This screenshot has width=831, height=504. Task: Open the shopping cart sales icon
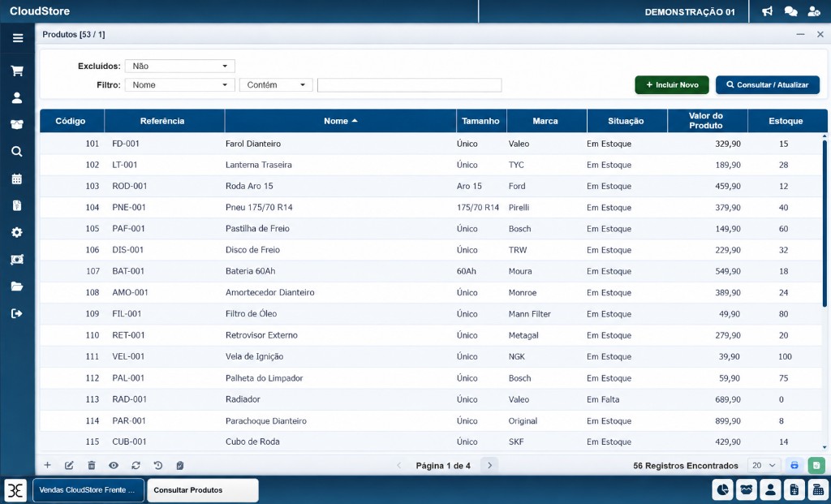17,71
